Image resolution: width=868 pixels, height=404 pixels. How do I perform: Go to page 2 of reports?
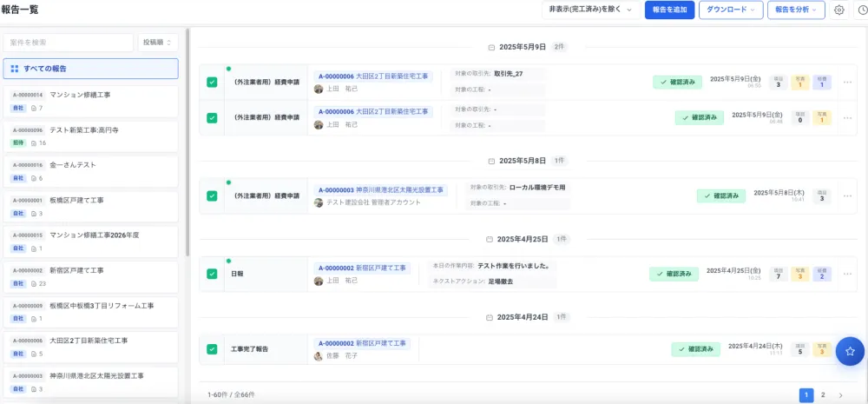click(x=823, y=394)
